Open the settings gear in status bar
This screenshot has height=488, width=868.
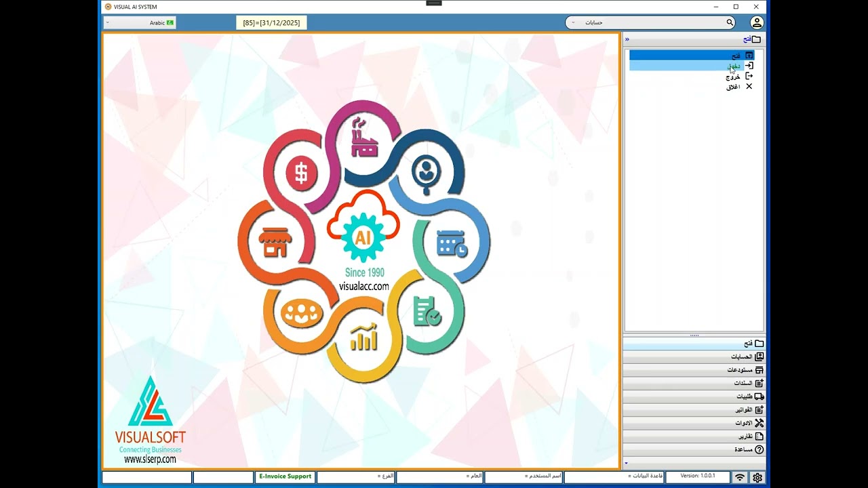coord(757,478)
